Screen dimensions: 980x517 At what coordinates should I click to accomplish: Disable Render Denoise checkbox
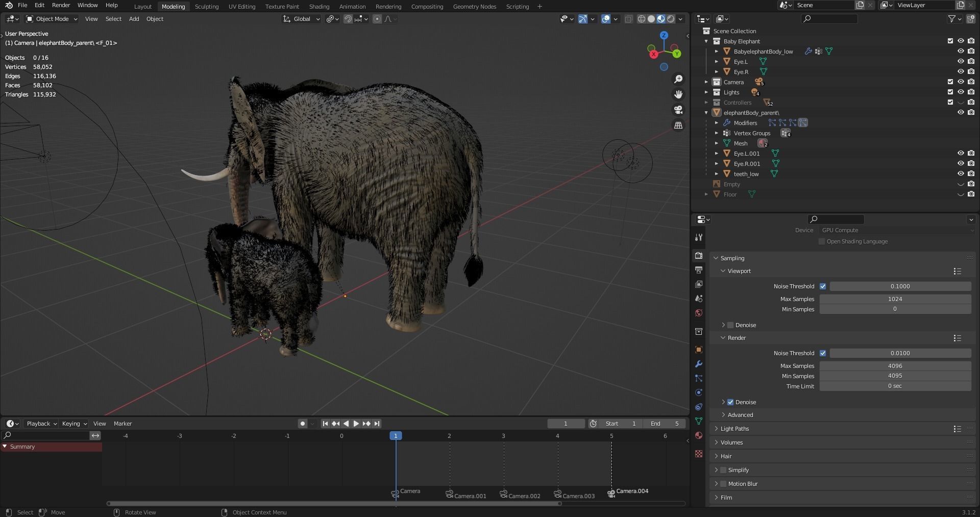730,402
